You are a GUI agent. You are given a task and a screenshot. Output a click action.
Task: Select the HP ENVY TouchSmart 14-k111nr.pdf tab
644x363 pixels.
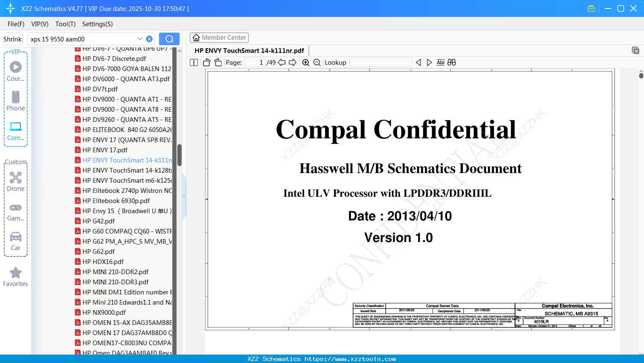tap(249, 51)
